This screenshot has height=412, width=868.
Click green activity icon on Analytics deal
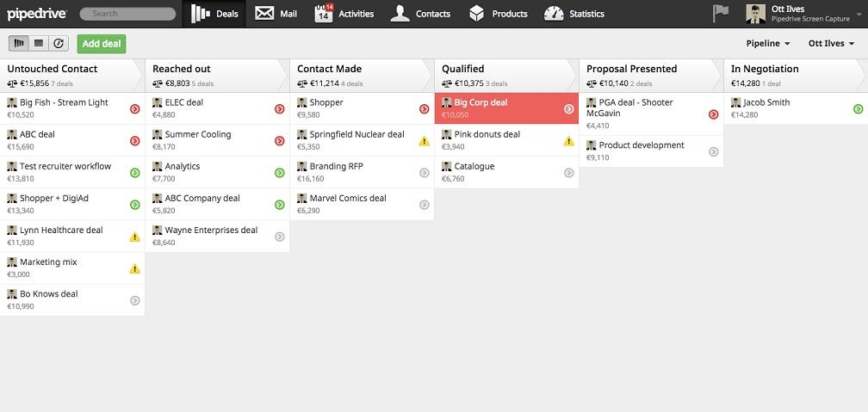[280, 173]
